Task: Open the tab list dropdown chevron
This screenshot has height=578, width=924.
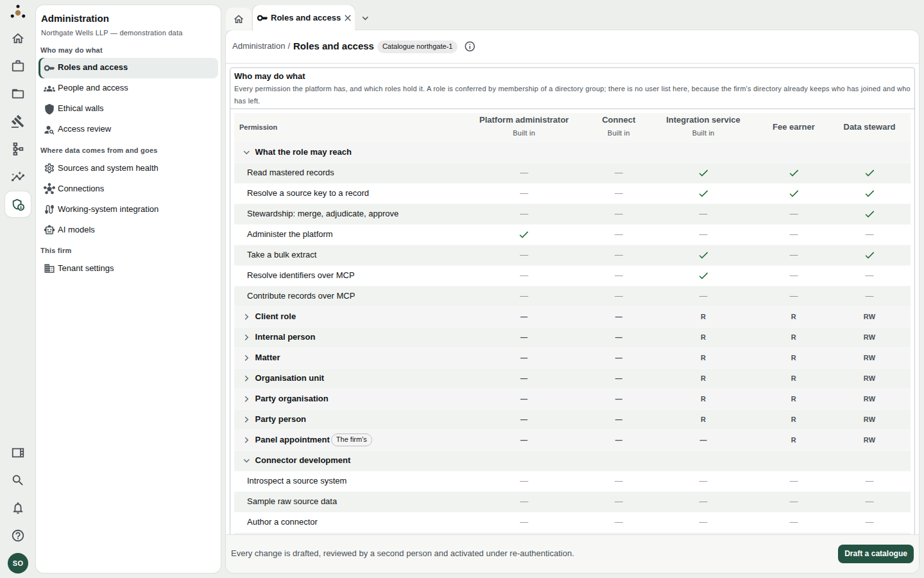Action: (x=365, y=18)
